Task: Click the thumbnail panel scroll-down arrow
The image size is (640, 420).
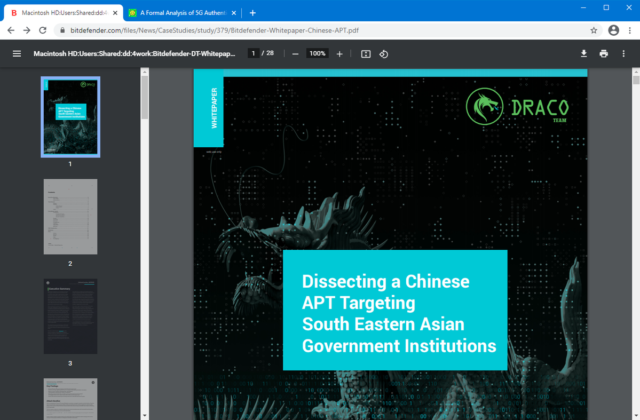Action: click(x=144, y=416)
